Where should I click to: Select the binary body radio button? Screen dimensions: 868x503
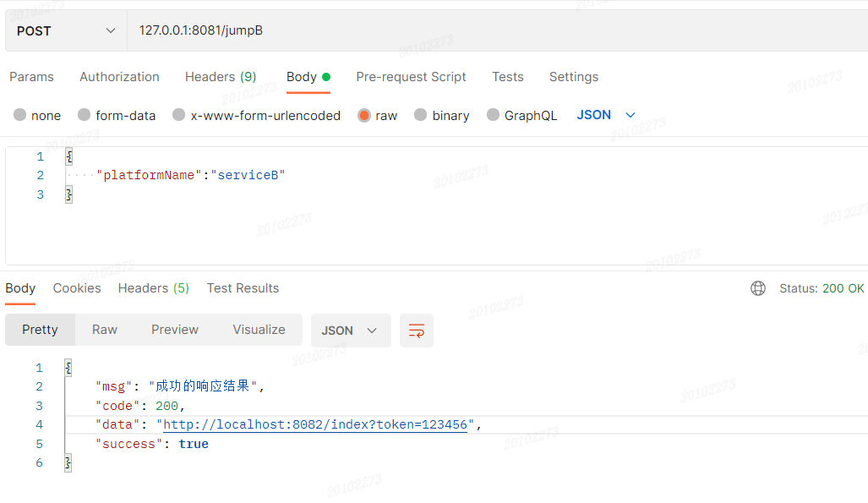tap(421, 115)
